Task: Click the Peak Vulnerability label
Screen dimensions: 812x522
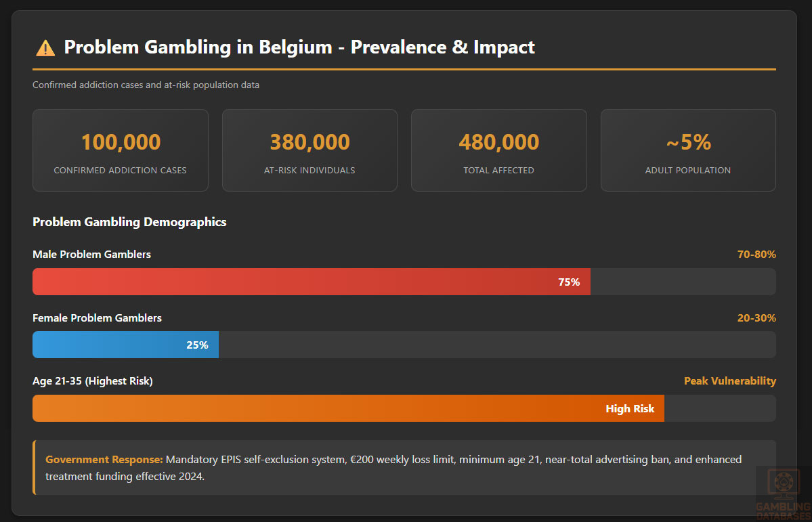Action: (x=730, y=381)
